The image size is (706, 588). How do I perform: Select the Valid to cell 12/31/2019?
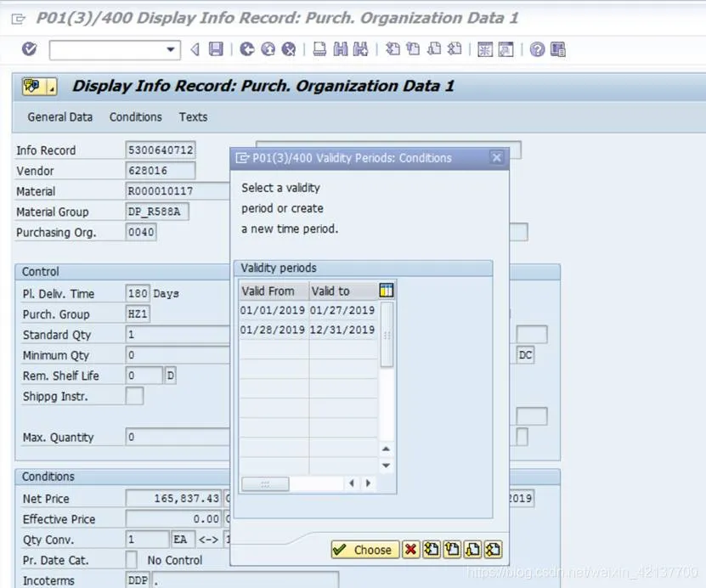click(342, 330)
